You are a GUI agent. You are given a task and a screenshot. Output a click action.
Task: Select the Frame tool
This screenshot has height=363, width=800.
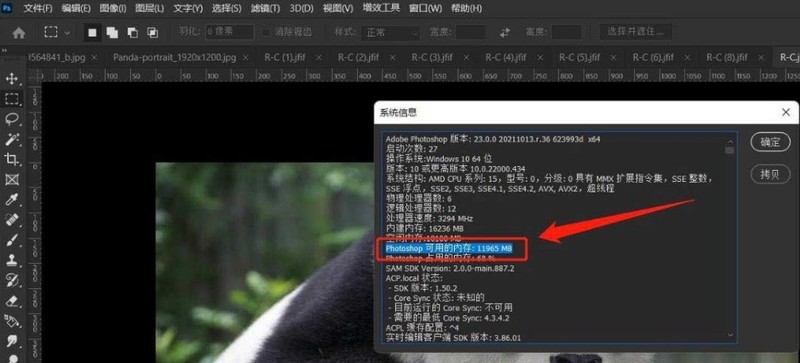pos(12,180)
